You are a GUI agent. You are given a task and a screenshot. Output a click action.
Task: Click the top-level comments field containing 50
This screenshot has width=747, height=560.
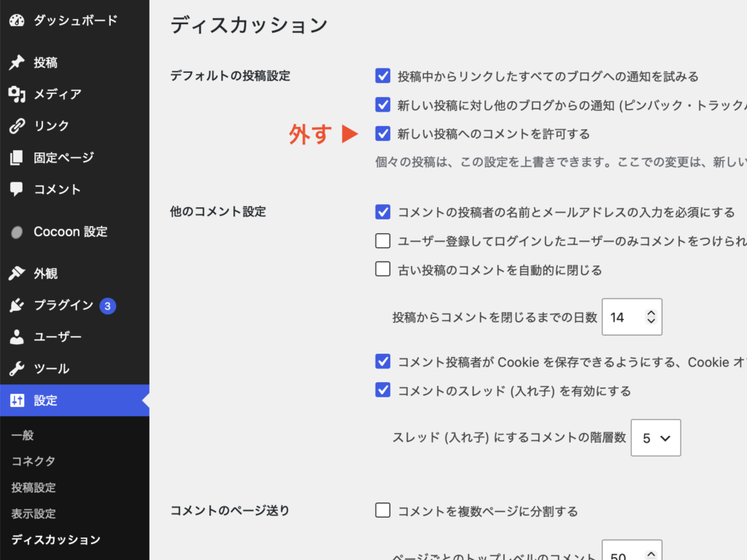(632, 550)
